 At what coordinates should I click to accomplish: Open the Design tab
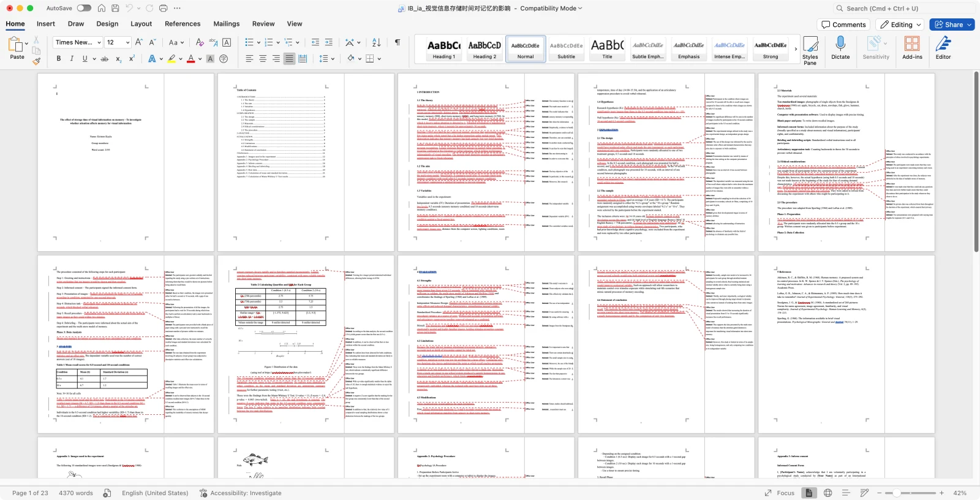[x=107, y=24]
